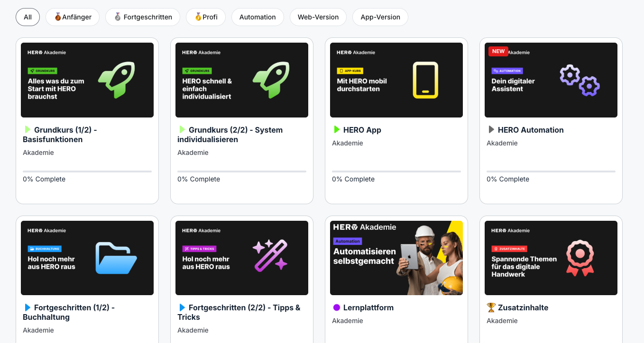Image resolution: width=644 pixels, height=343 pixels.
Task: Click purple circle icon beside Lernplattform
Action: (337, 307)
